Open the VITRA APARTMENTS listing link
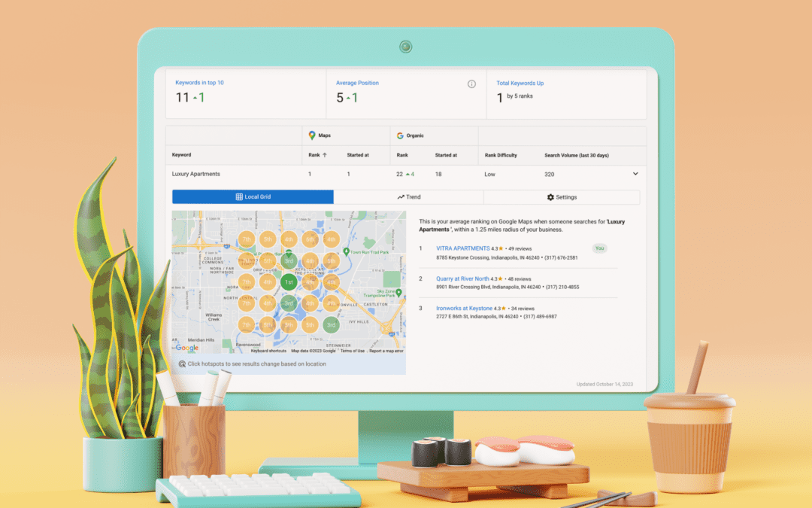Image resolution: width=812 pixels, height=508 pixels. pos(462,248)
